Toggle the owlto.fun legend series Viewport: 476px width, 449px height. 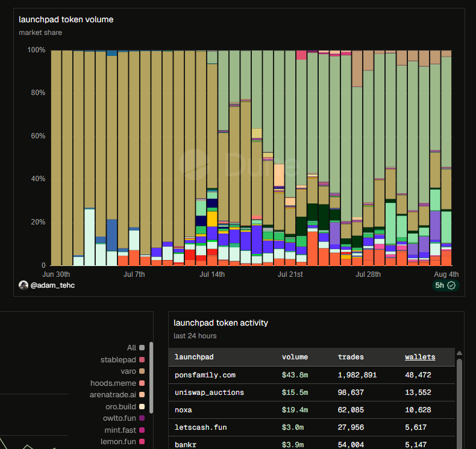pos(124,418)
